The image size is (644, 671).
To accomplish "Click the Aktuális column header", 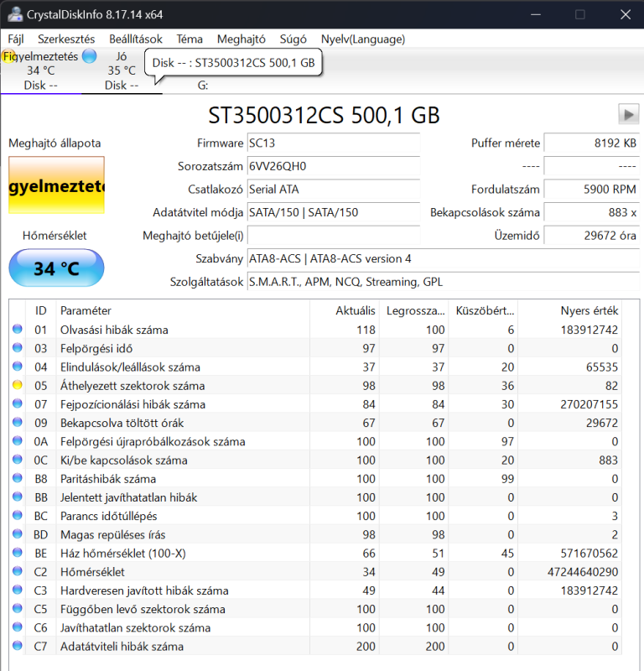I will [x=345, y=310].
